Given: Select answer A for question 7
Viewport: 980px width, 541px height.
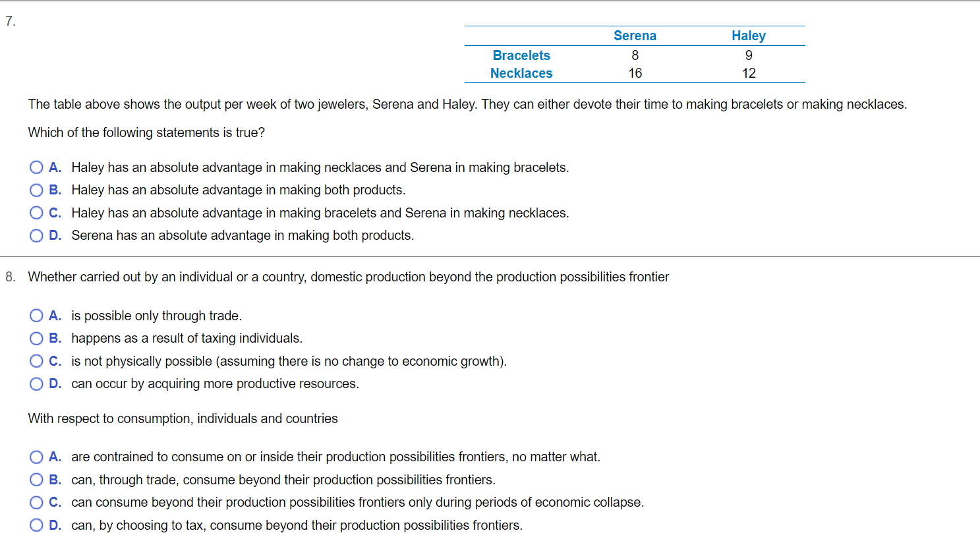Looking at the screenshot, I should 36,167.
